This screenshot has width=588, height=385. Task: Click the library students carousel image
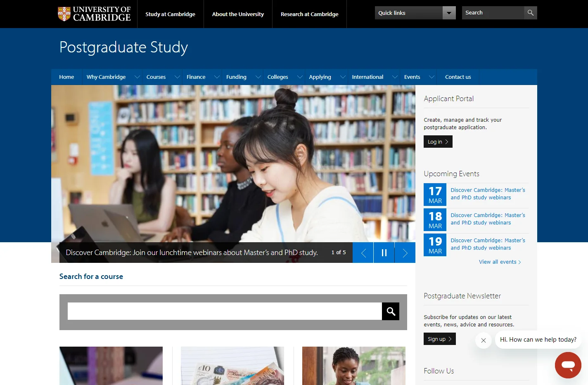pyautogui.click(x=233, y=163)
